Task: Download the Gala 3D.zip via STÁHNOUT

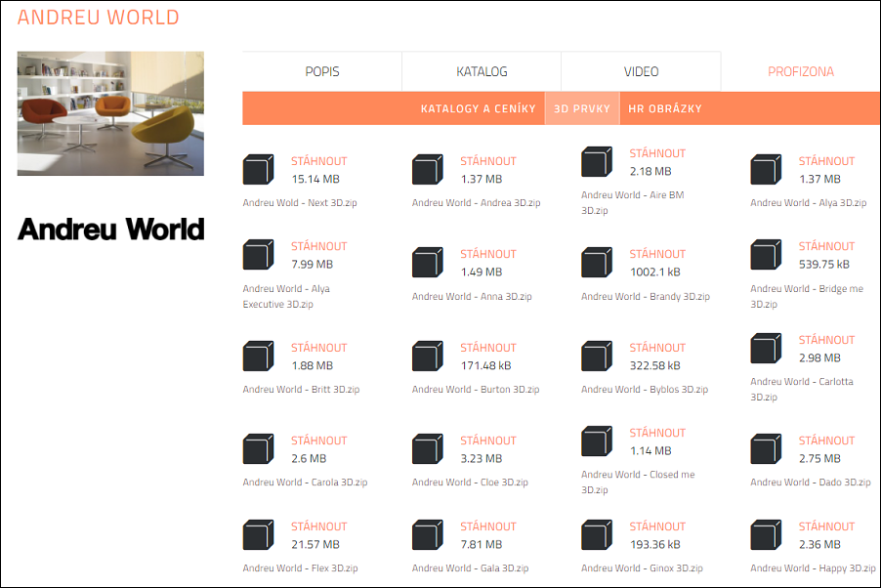Action: [487, 526]
